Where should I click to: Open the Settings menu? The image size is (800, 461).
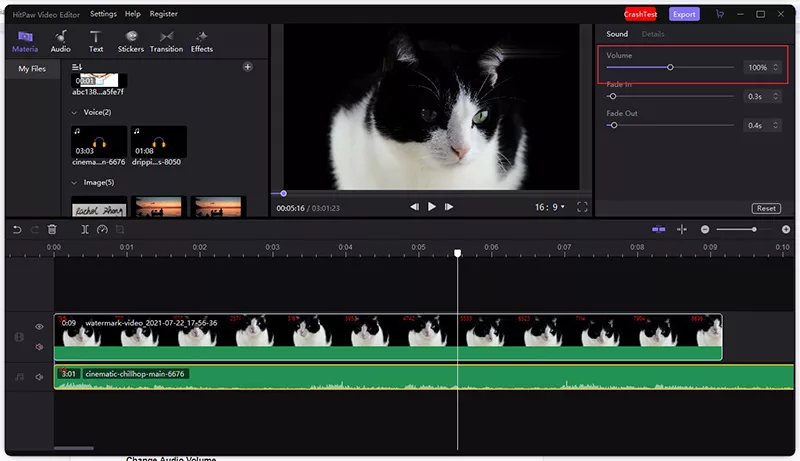tap(103, 14)
